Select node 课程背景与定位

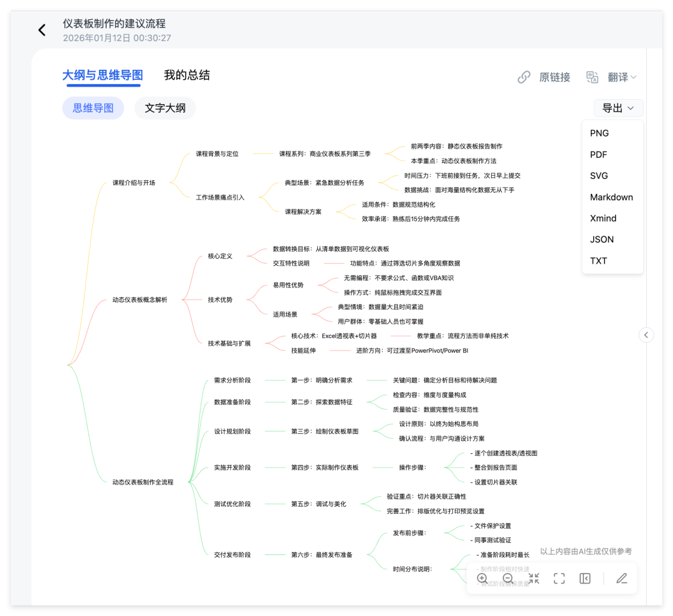click(x=217, y=154)
